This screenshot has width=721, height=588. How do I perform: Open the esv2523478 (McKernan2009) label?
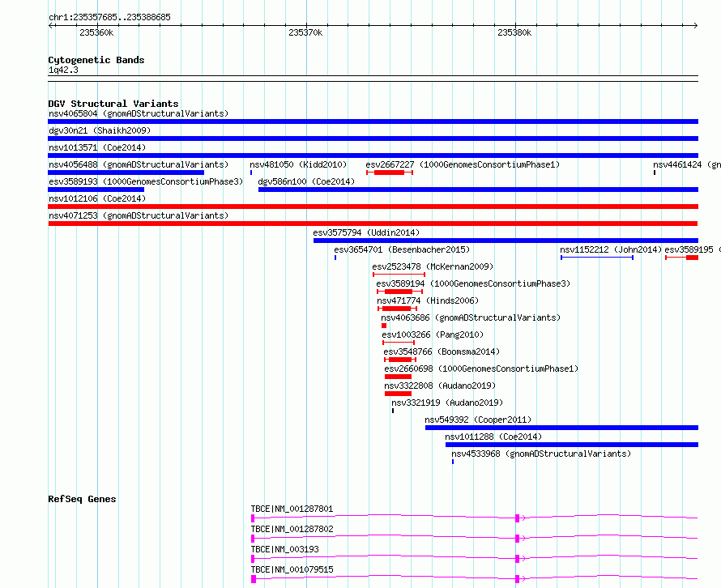click(433, 266)
